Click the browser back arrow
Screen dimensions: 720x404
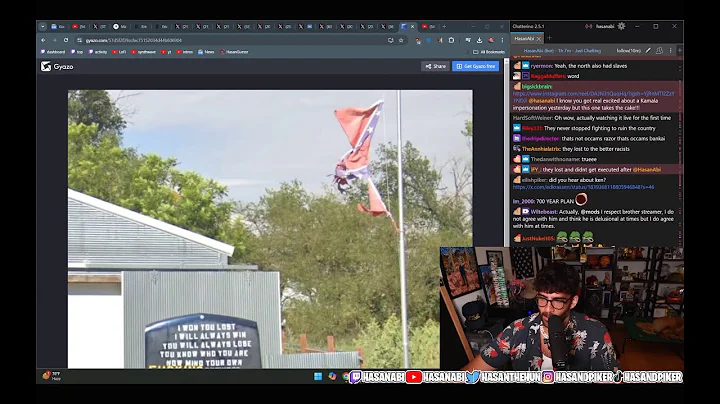pos(44,40)
